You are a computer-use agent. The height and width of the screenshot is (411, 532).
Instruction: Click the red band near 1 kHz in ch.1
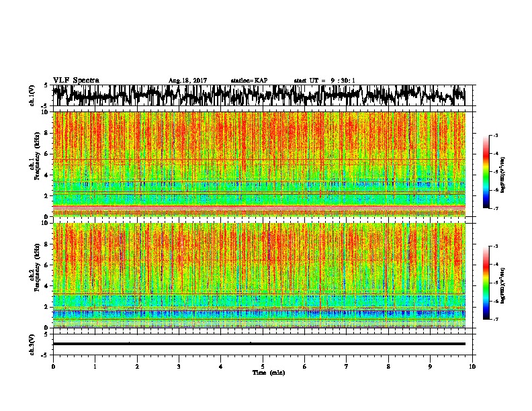click(x=259, y=206)
